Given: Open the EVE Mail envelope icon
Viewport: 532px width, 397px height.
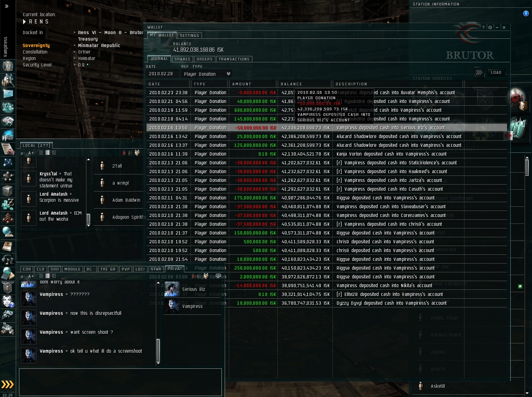Looking at the screenshot, I should point(7,94).
